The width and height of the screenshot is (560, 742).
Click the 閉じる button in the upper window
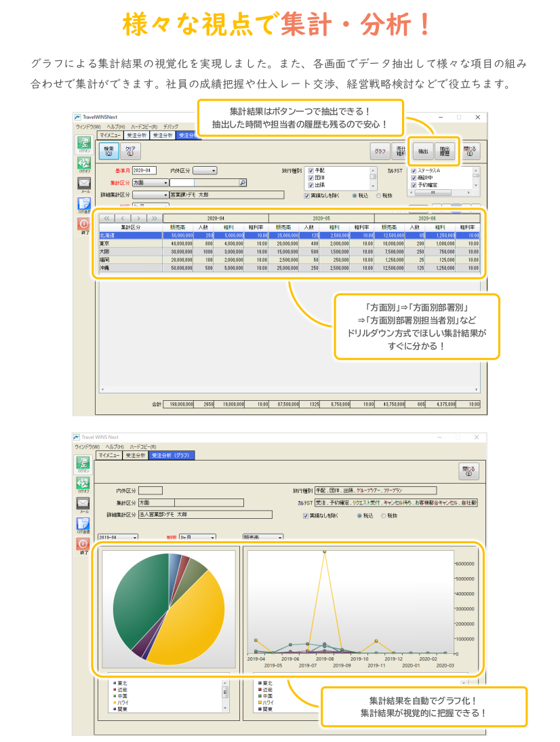[x=470, y=151]
